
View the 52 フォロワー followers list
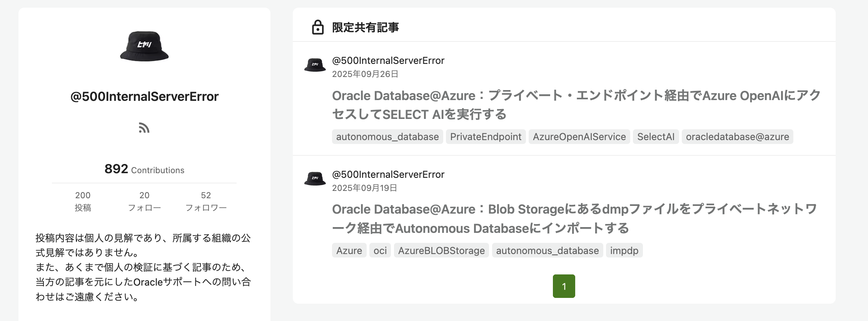click(206, 201)
